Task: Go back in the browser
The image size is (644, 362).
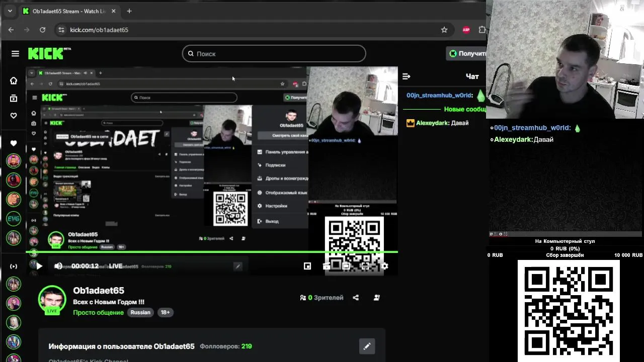Action: click(x=11, y=30)
